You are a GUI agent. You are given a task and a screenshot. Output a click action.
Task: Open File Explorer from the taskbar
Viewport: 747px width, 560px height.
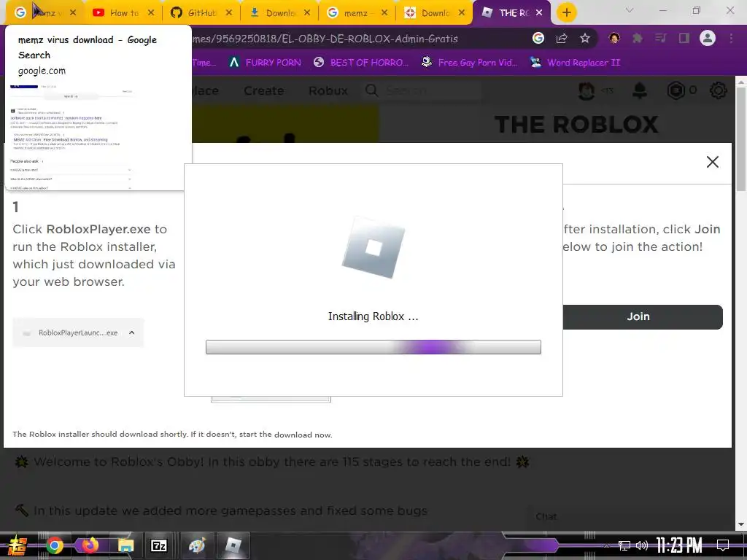(125, 545)
